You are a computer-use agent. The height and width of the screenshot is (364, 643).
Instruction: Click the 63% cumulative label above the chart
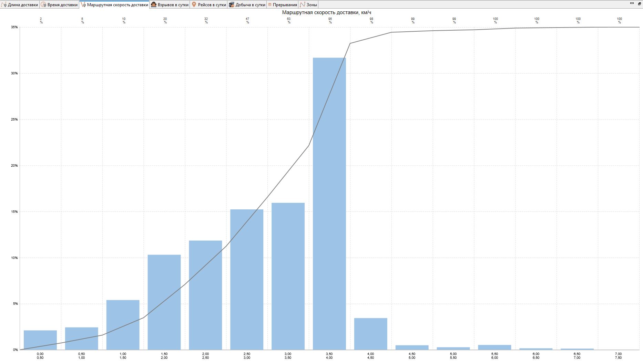click(x=289, y=20)
